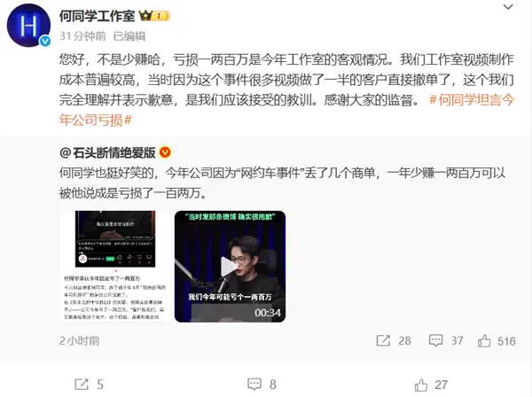Expand the post options chevron

pos(508,7)
